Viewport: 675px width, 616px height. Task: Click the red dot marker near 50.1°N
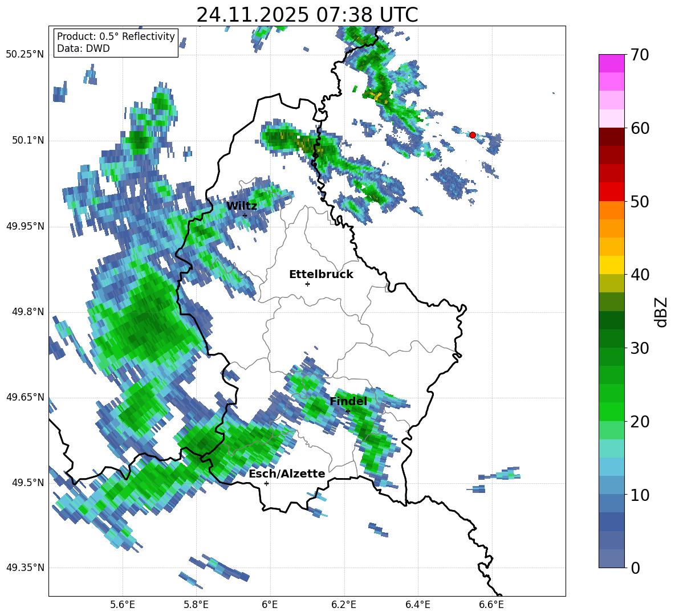click(x=472, y=135)
